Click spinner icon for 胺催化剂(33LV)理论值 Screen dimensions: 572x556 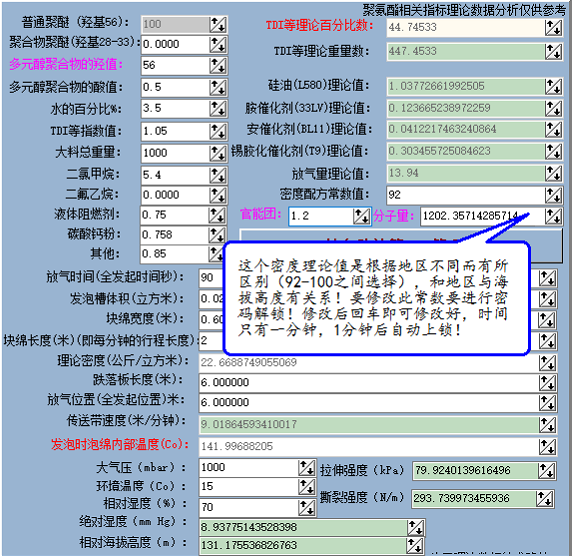(553, 108)
